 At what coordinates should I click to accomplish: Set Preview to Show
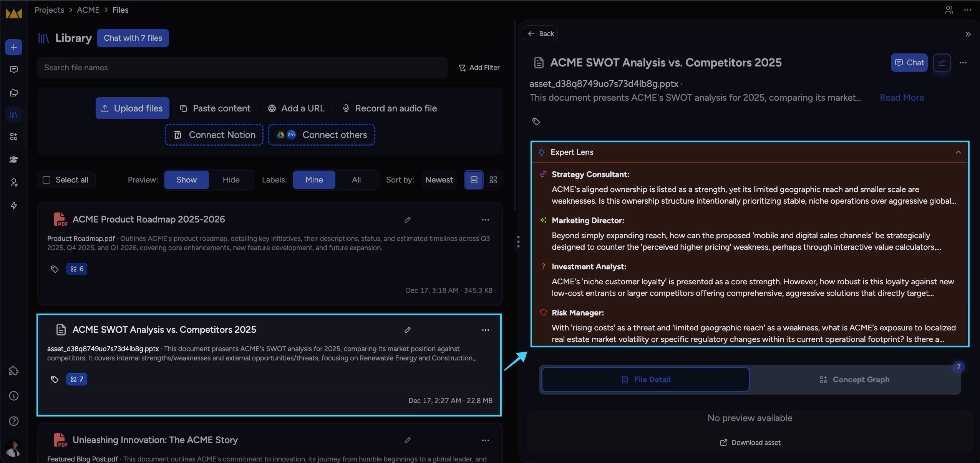tap(186, 180)
